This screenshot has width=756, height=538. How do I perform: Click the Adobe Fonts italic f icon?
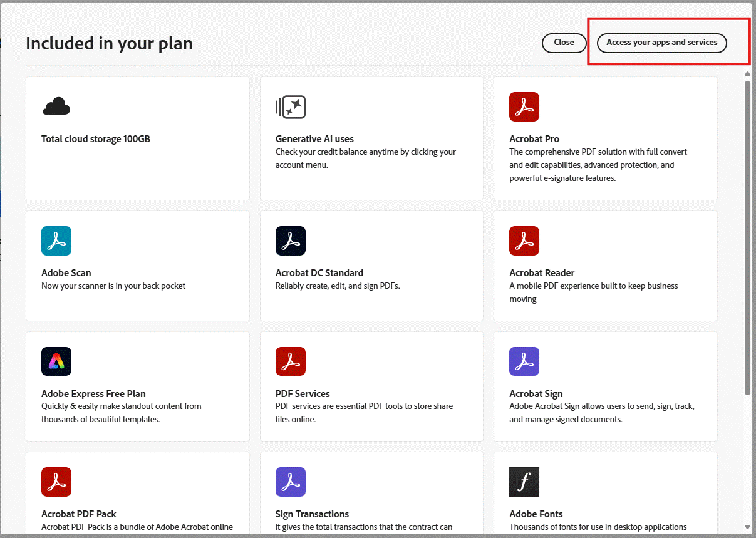pos(524,482)
